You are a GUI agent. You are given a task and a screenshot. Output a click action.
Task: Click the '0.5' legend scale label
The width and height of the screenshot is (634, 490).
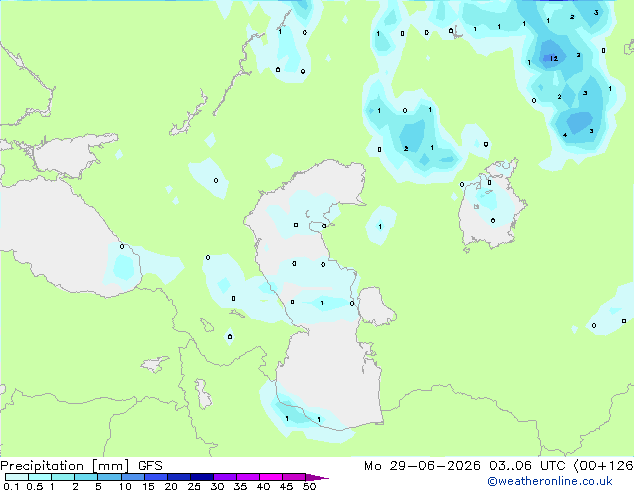pyautogui.click(x=35, y=486)
